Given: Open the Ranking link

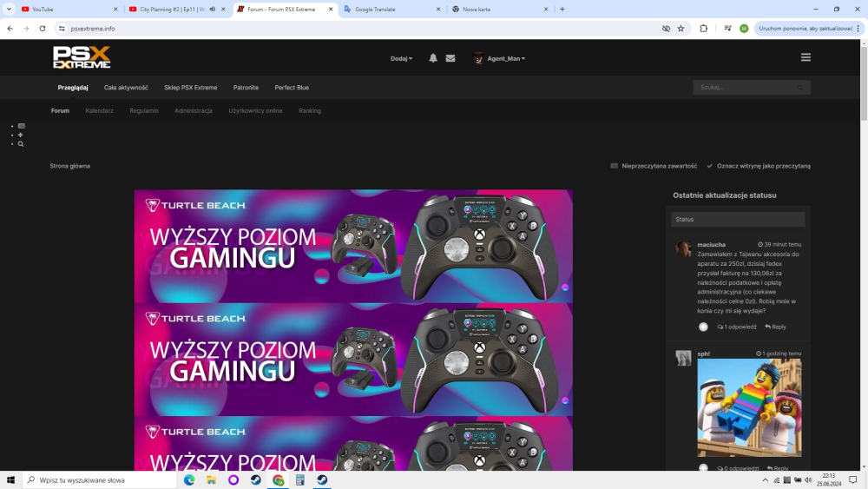Looking at the screenshot, I should tap(310, 111).
